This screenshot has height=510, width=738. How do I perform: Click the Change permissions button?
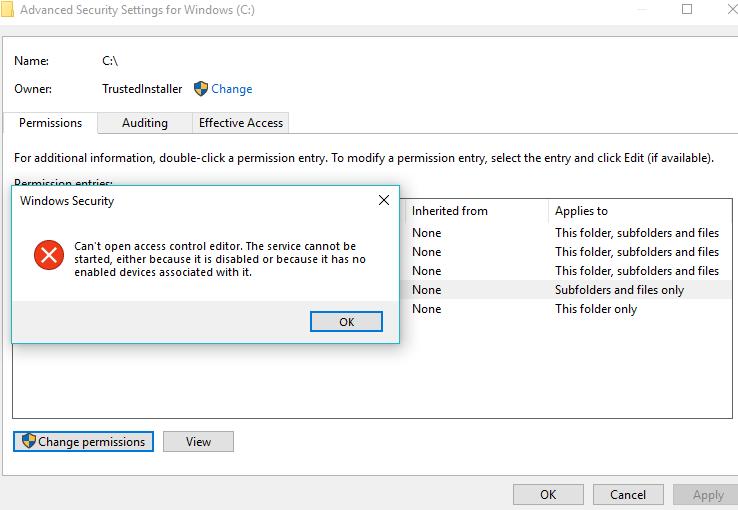click(83, 441)
